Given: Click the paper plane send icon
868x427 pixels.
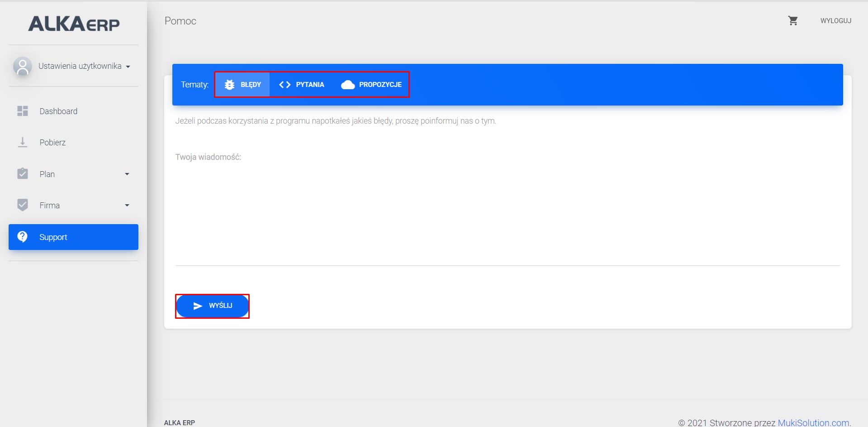Looking at the screenshot, I should coord(198,306).
